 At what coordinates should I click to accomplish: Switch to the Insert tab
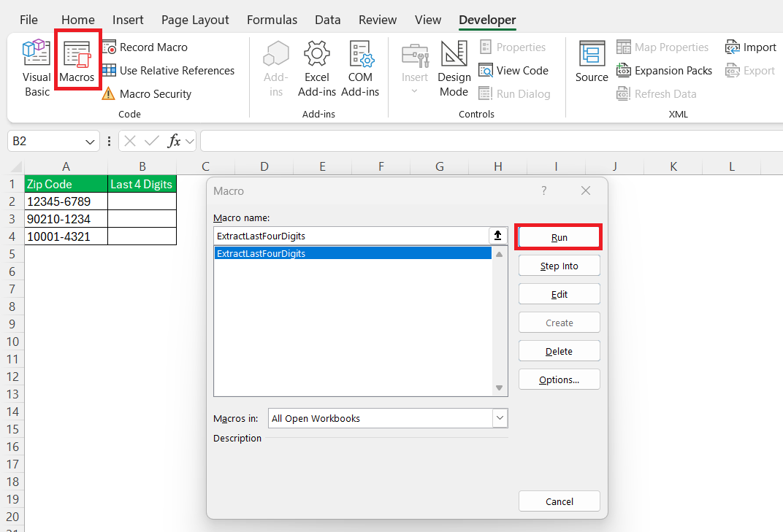[x=128, y=20]
